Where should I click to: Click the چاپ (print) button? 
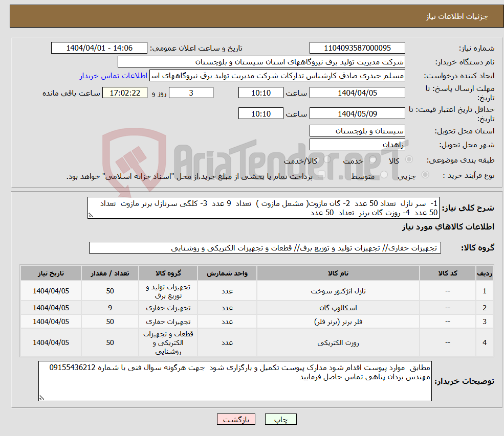click(280, 419)
